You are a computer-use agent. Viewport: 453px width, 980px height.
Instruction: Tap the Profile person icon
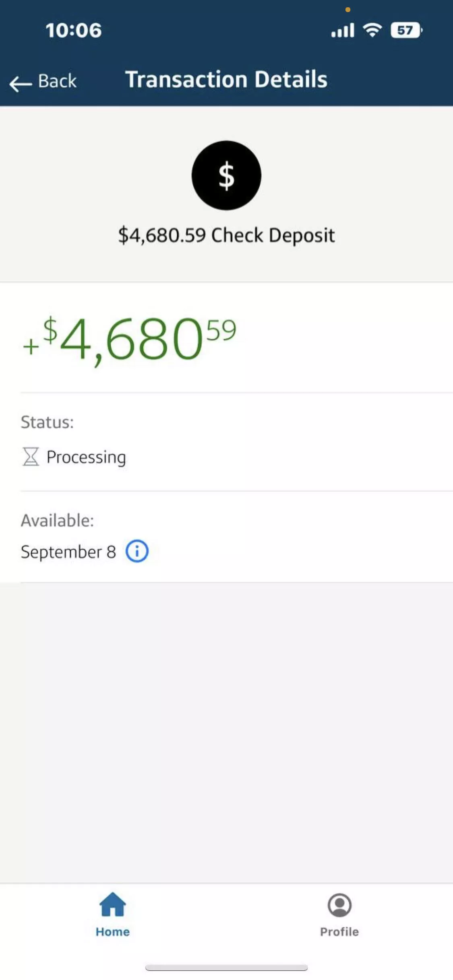click(x=339, y=905)
